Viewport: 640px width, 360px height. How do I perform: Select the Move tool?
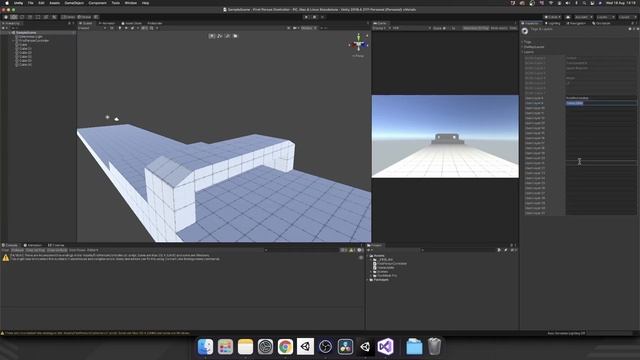[x=14, y=17]
